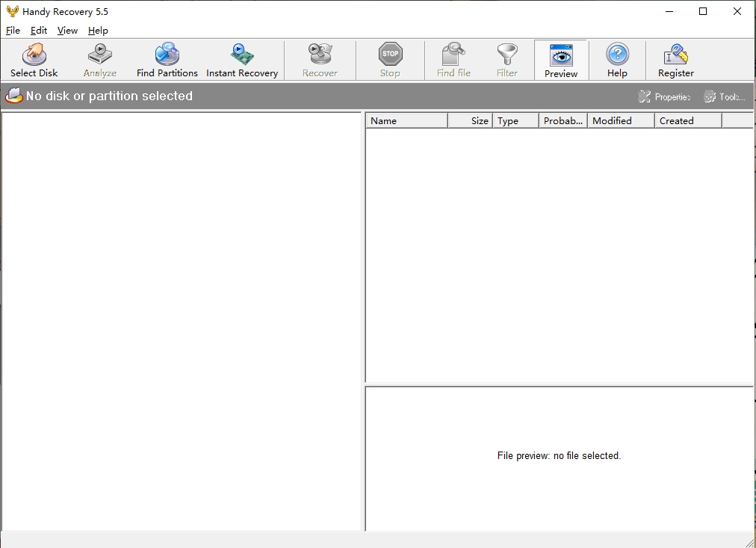Open the Filter funnel tool
The width and height of the screenshot is (756, 548).
click(x=507, y=60)
